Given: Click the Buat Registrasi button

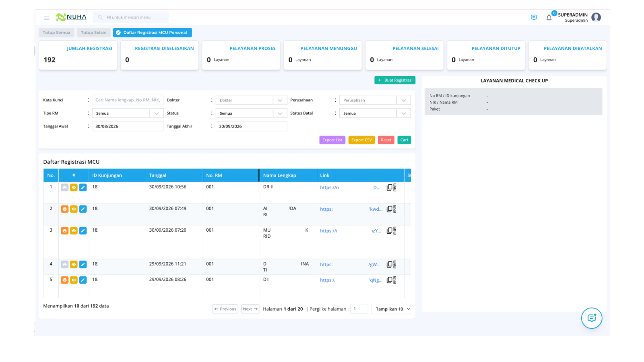Looking at the screenshot, I should (395, 80).
